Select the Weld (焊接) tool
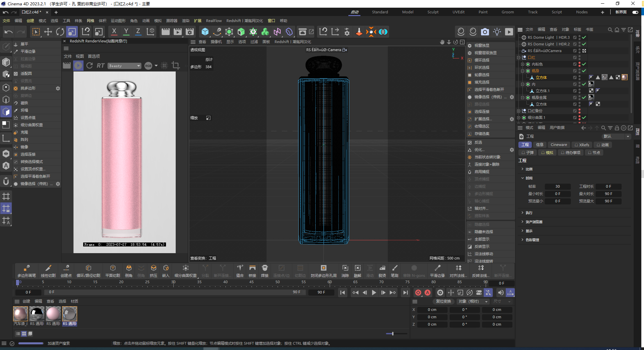Viewport: 644px width, 350px height. click(265, 271)
